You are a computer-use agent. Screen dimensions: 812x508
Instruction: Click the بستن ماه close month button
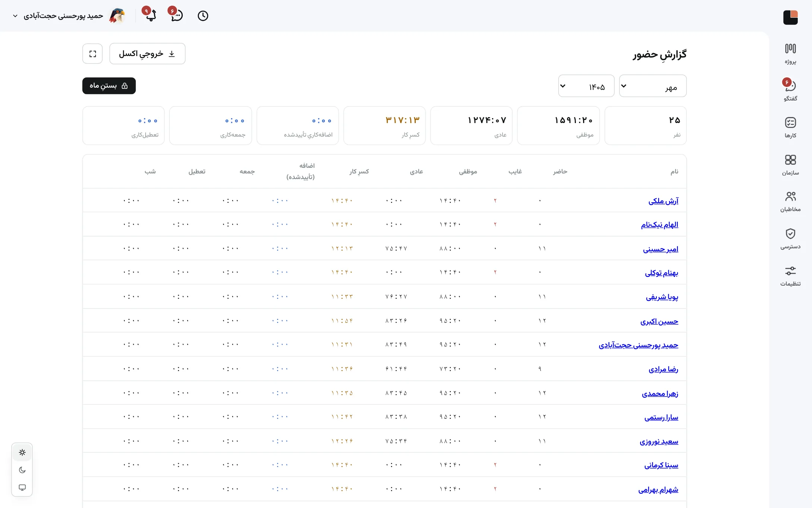(109, 86)
